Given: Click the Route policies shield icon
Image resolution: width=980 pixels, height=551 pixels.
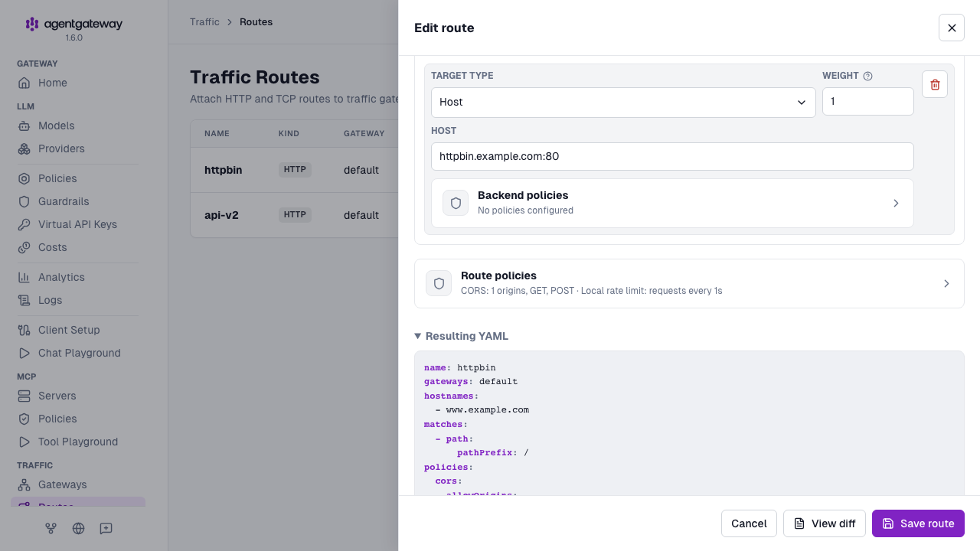Looking at the screenshot, I should pos(439,283).
